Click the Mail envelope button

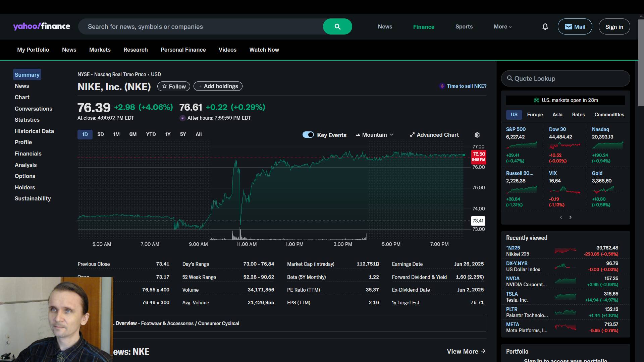pos(575,26)
